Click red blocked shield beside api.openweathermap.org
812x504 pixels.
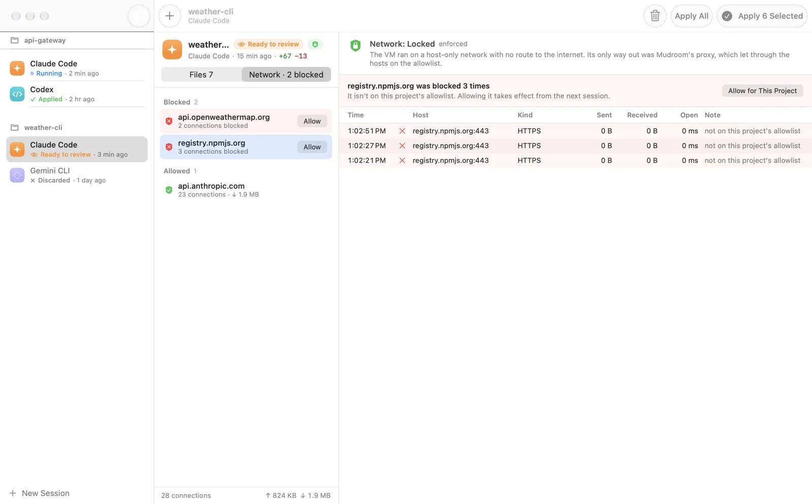169,121
